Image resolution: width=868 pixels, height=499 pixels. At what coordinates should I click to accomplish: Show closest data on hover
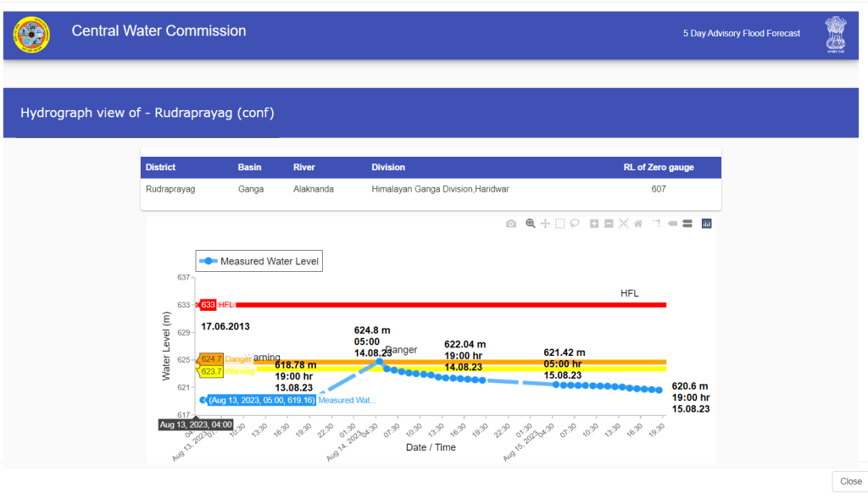pos(672,224)
